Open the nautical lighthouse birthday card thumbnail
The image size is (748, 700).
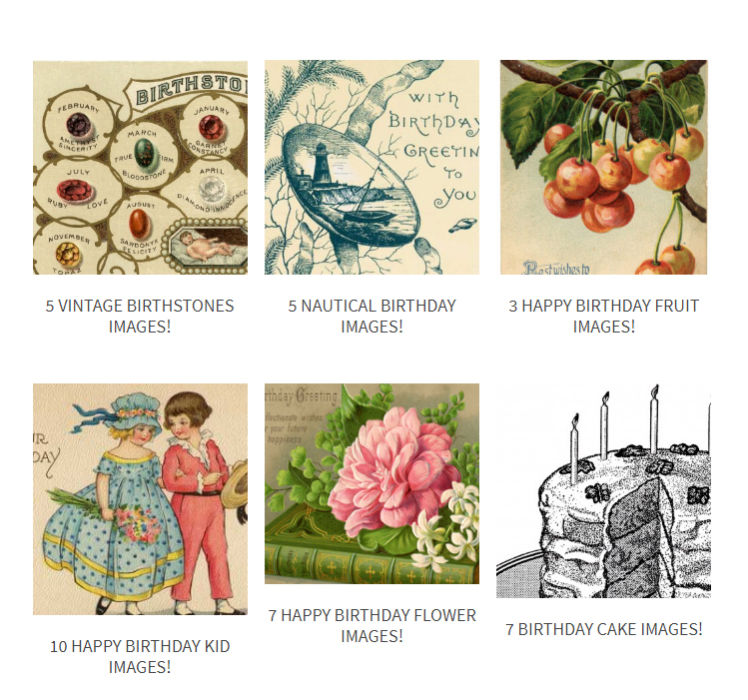click(372, 168)
